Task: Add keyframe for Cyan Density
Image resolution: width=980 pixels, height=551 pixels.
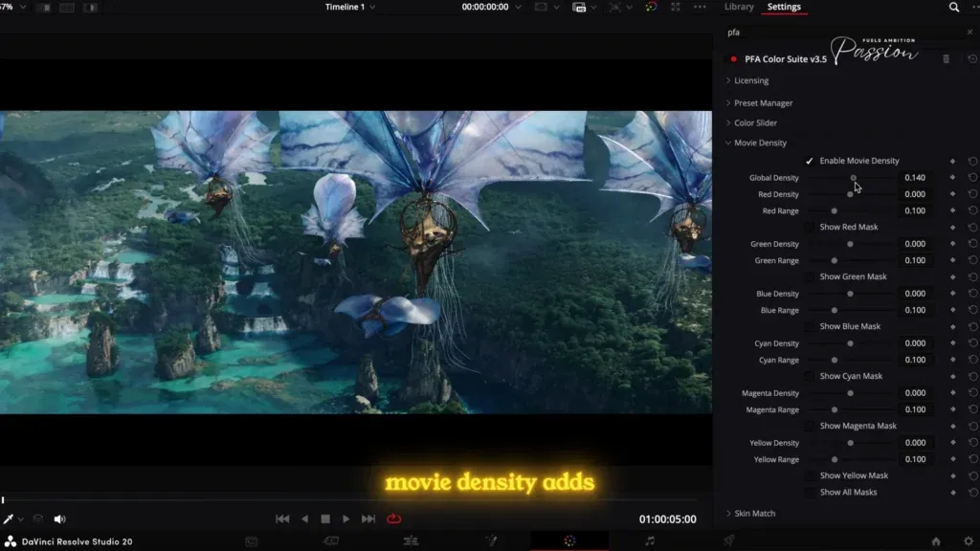Action: click(952, 343)
